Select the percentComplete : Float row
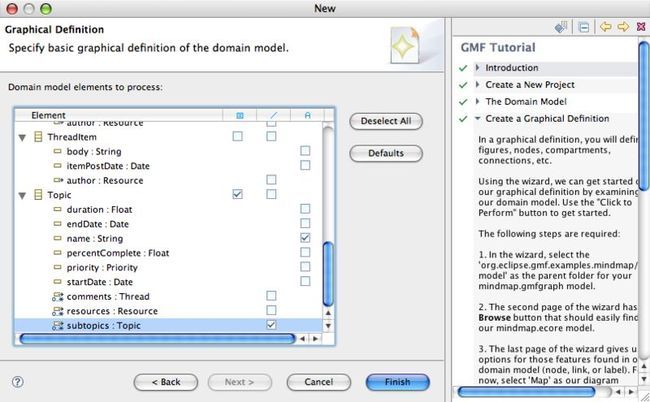The height and width of the screenshot is (402, 650). coord(168,253)
